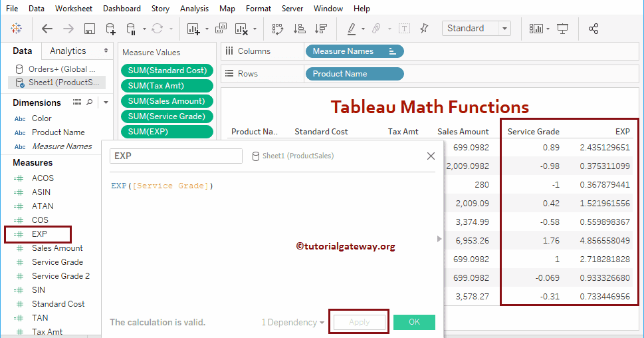
Task: Click the New Data Source icon
Action: click(110, 29)
